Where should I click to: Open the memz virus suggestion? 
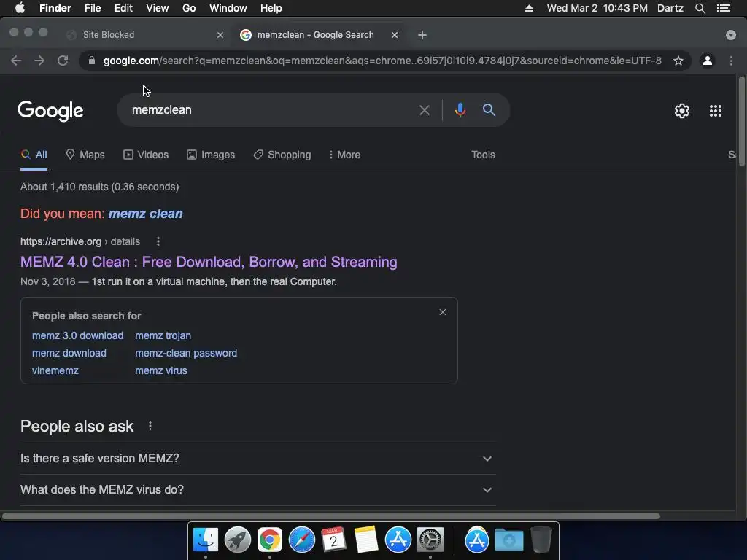pos(161,370)
